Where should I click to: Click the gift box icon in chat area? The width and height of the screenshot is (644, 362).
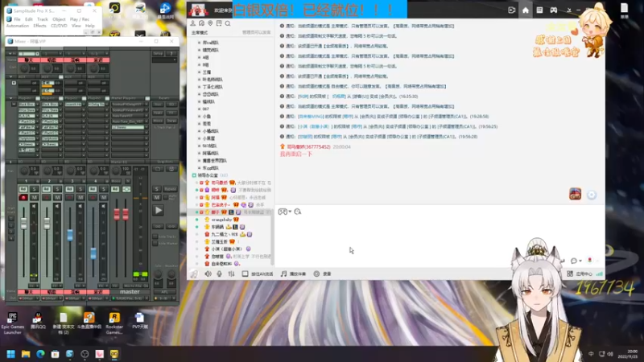[x=575, y=194]
